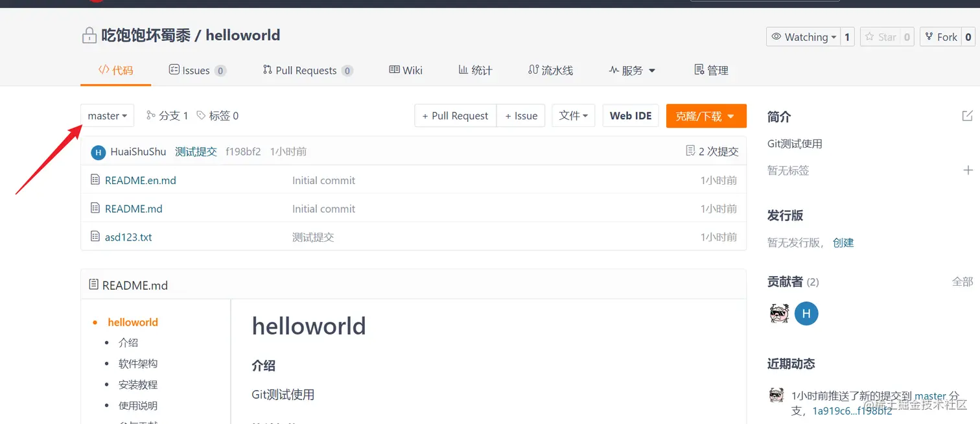Open the 测试提交 latest commit link
Image resolution: width=980 pixels, height=424 pixels.
(196, 152)
